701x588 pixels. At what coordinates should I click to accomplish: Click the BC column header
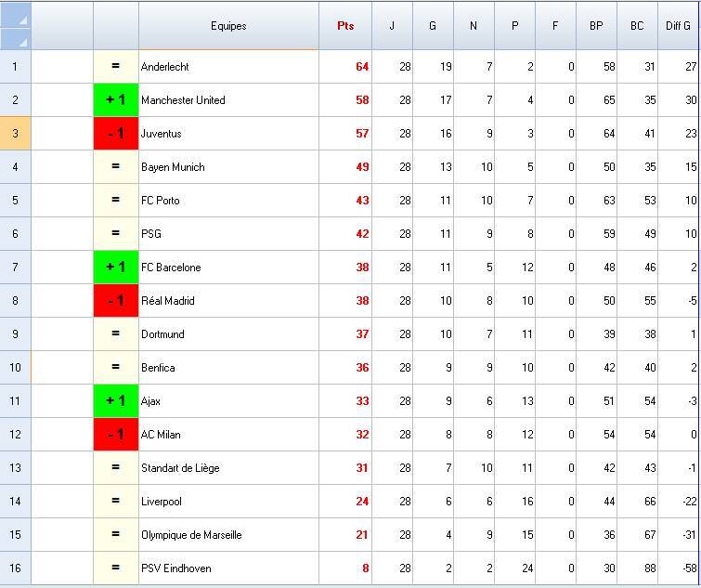(637, 26)
